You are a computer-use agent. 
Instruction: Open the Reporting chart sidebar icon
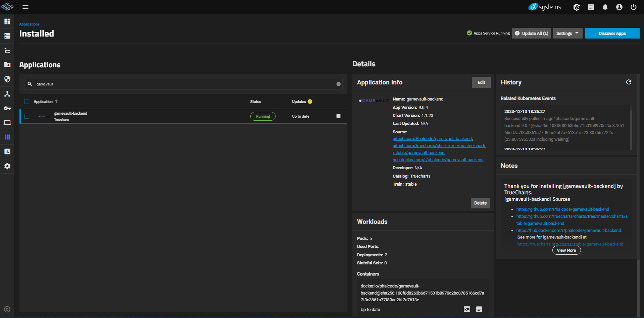tap(7, 151)
